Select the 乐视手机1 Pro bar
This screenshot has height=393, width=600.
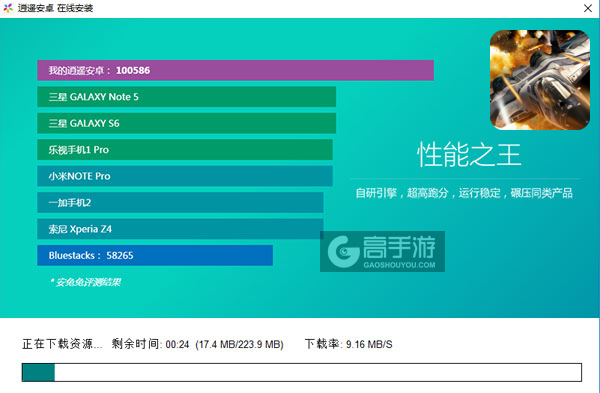[185, 149]
